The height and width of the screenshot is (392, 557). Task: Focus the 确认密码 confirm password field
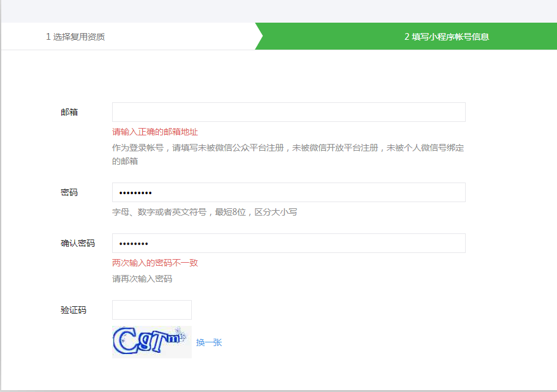[289, 243]
